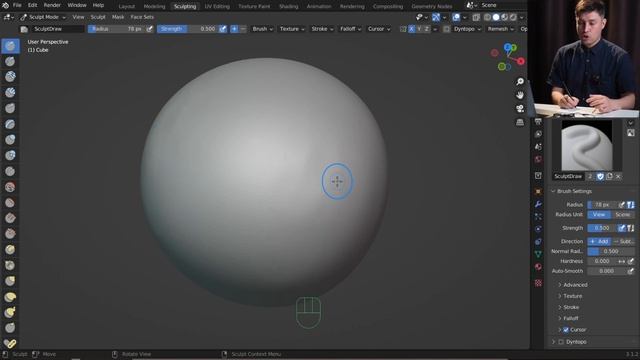The width and height of the screenshot is (640, 360).
Task: Toggle fake user shield for SculptDraw
Action: (x=600, y=176)
